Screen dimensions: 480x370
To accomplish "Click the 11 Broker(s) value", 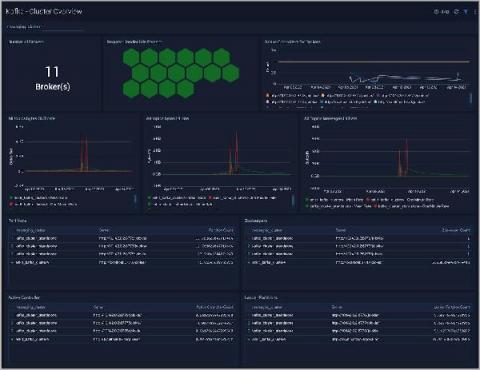I will (x=52, y=78).
